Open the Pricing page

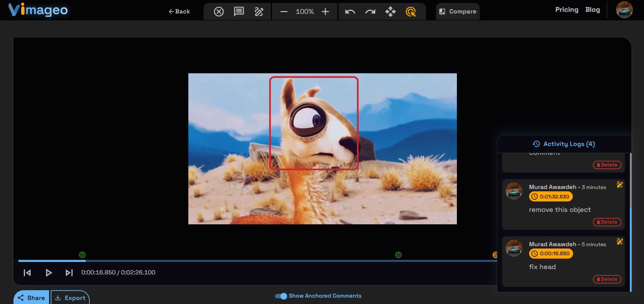567,10
